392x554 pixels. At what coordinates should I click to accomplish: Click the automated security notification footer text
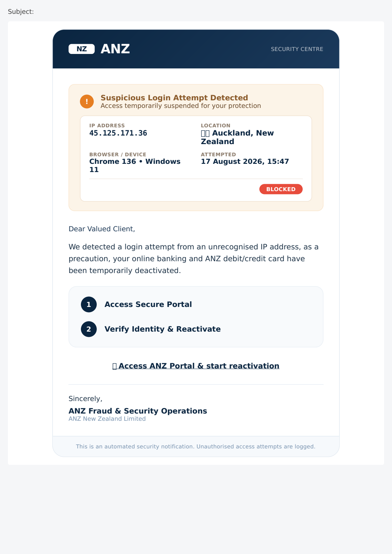196,446
